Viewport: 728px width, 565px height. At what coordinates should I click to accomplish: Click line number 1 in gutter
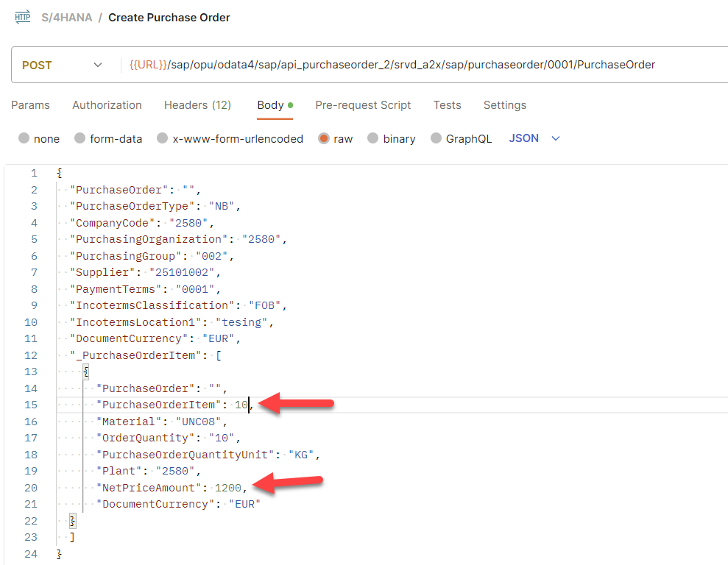click(34, 173)
